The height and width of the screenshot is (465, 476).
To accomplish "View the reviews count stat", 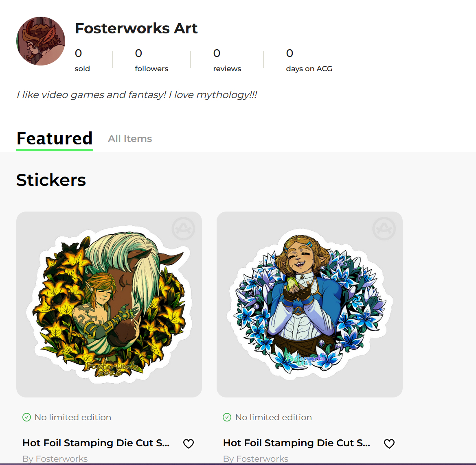I will [227, 61].
